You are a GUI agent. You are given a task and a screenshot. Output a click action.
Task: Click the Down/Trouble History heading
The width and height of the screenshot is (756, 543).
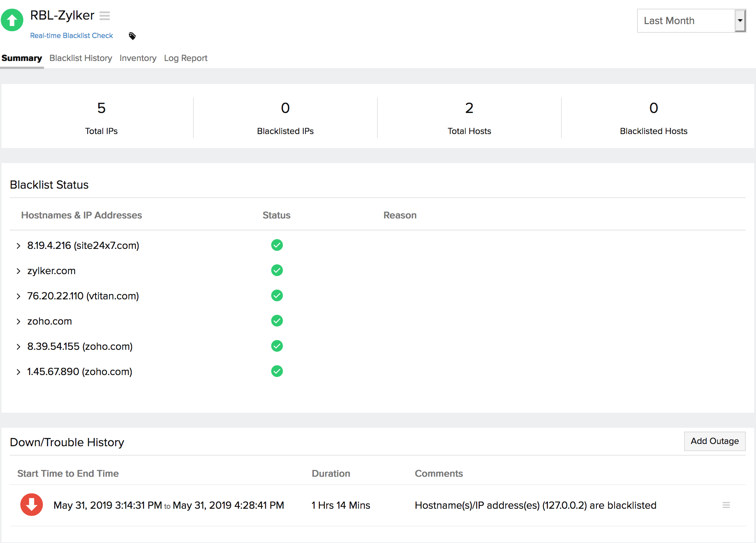[67, 442]
